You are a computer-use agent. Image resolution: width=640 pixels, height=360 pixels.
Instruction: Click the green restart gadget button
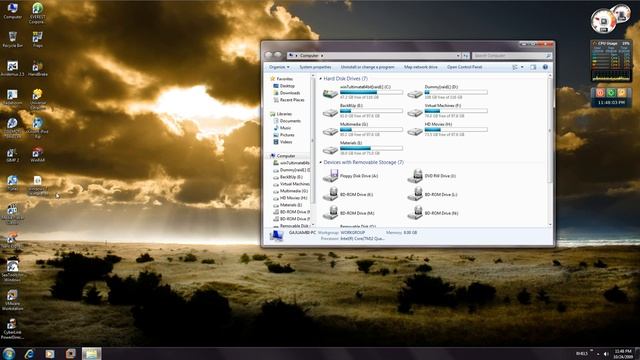click(x=611, y=93)
